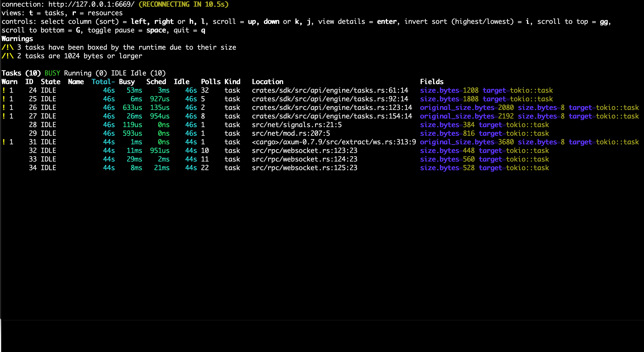Click the RECONNECTING status indicator
This screenshot has width=644, height=352.
pos(184,4)
